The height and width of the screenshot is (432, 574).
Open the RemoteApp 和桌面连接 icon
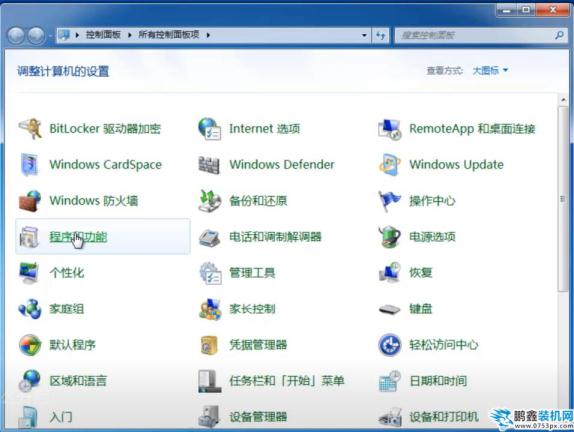click(390, 129)
